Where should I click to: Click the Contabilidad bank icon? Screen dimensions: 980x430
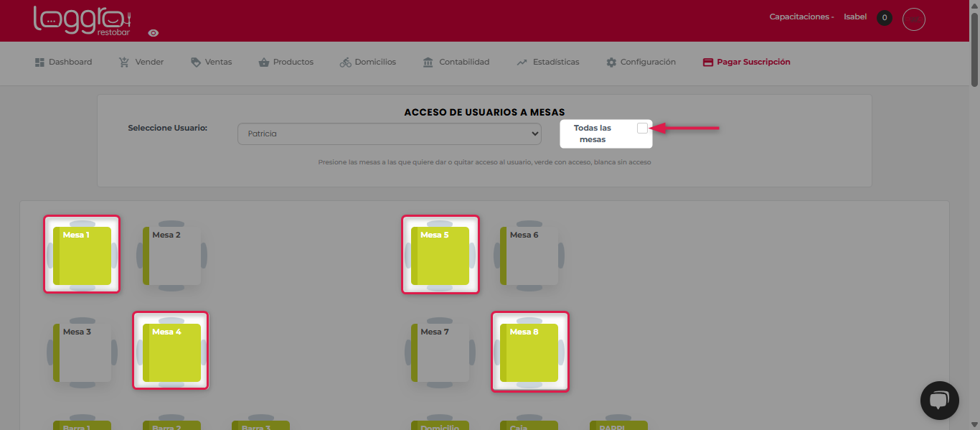pyautogui.click(x=428, y=62)
